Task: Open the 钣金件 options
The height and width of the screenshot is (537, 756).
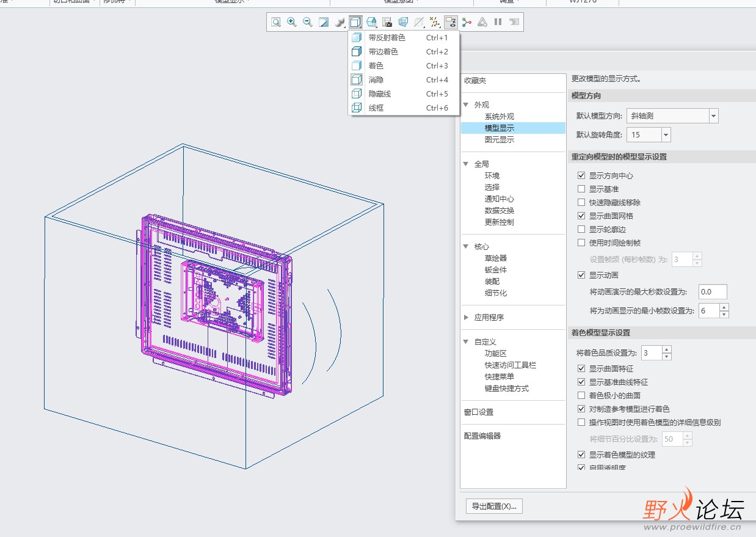Action: point(496,270)
